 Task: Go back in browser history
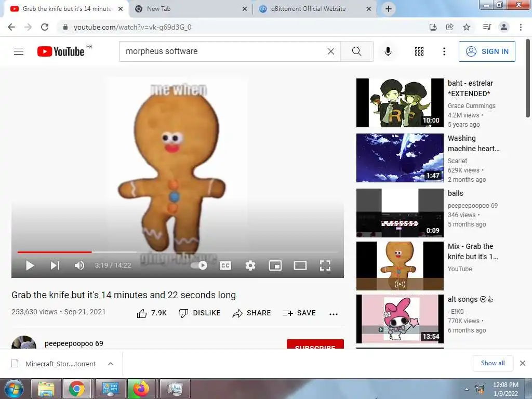pyautogui.click(x=11, y=27)
